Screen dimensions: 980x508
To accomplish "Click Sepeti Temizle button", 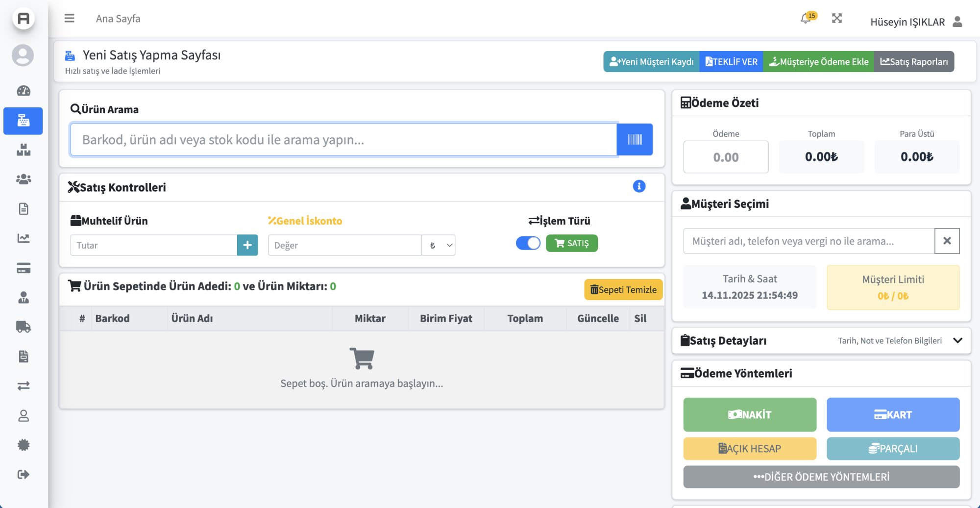I will (623, 290).
